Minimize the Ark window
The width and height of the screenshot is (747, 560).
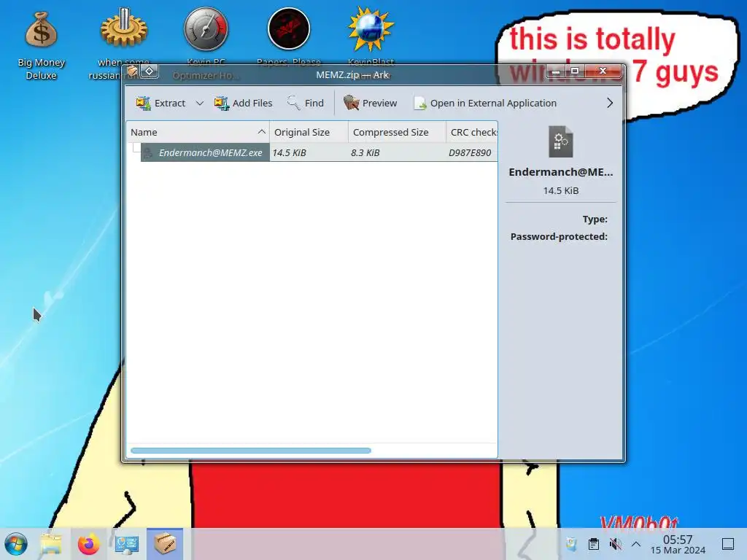[x=555, y=71]
